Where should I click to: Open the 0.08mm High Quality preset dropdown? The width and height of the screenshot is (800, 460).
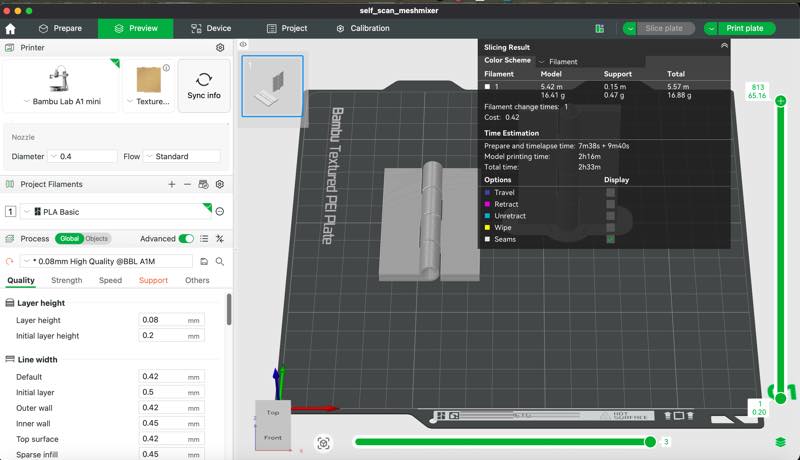click(106, 261)
